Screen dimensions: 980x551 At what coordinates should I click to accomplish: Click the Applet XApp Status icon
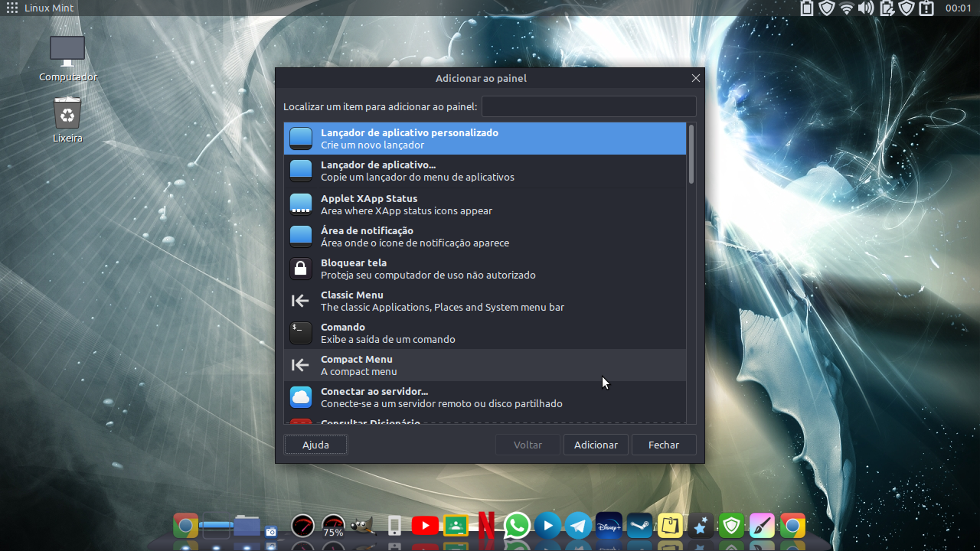click(301, 204)
